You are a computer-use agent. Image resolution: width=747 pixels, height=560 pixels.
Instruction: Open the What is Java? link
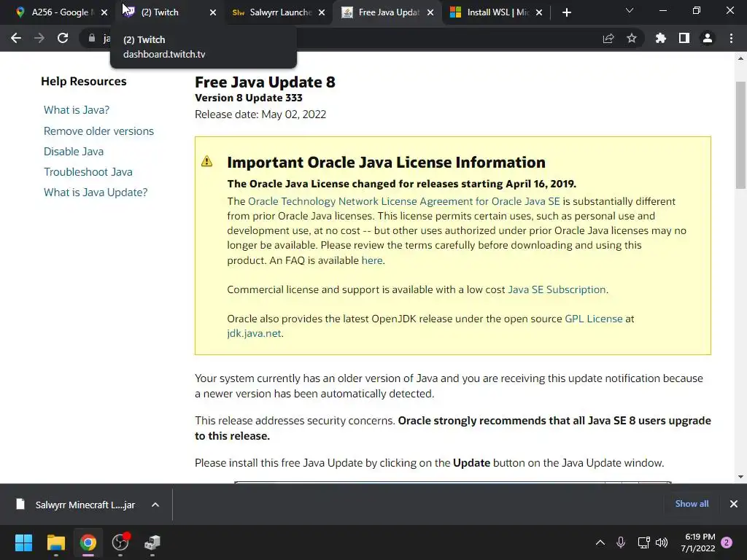[76, 110]
